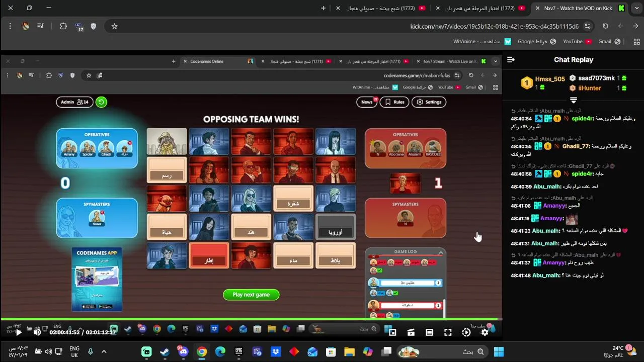Image resolution: width=644 pixels, height=362 pixels.
Task: Open Discord from taskbar
Action: (183, 351)
